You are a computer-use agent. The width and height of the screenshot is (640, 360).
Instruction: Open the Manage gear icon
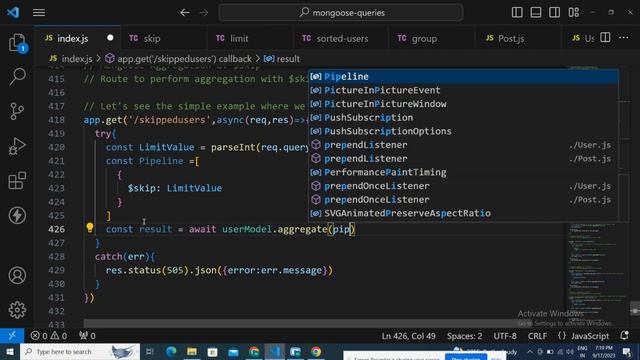click(17, 310)
